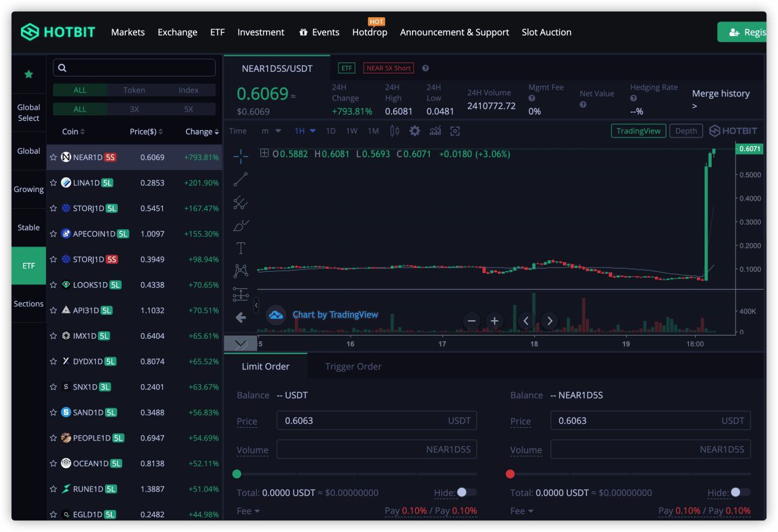Viewport: 778px width, 532px height.
Task: Open chart settings gear icon
Action: 414,131
